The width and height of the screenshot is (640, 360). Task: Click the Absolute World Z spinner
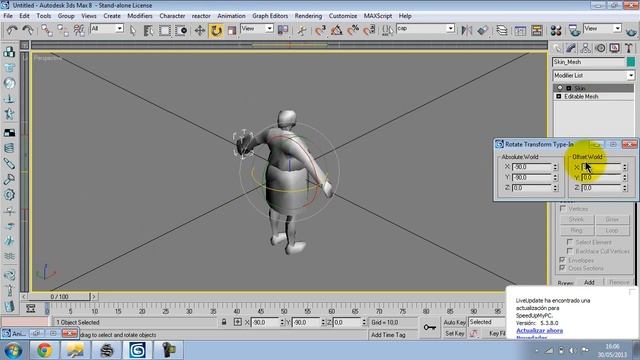tap(555, 188)
